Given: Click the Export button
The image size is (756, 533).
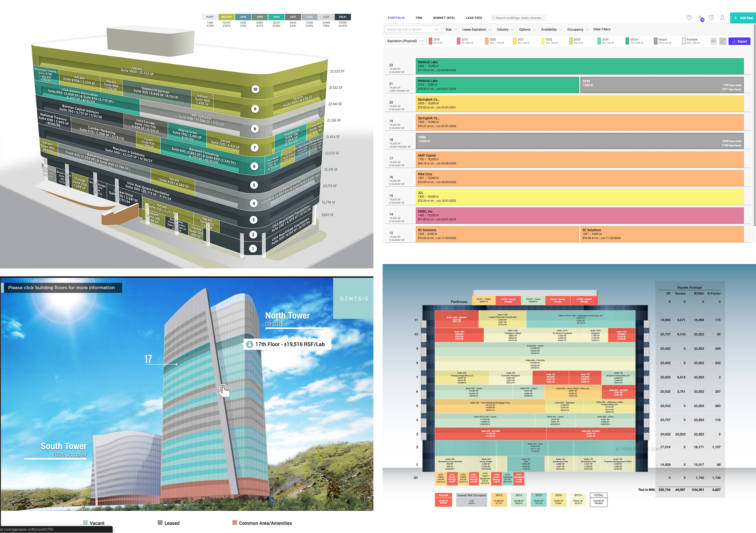Looking at the screenshot, I should pyautogui.click(x=739, y=41).
